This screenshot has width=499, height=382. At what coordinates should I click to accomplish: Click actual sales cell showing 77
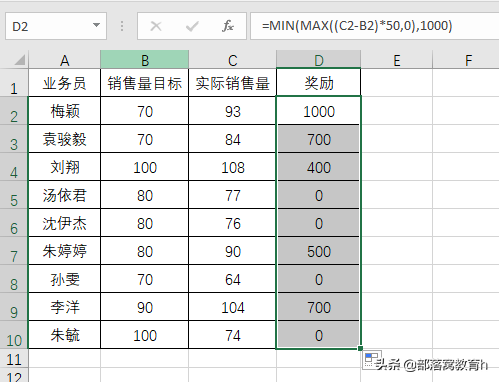point(232,195)
